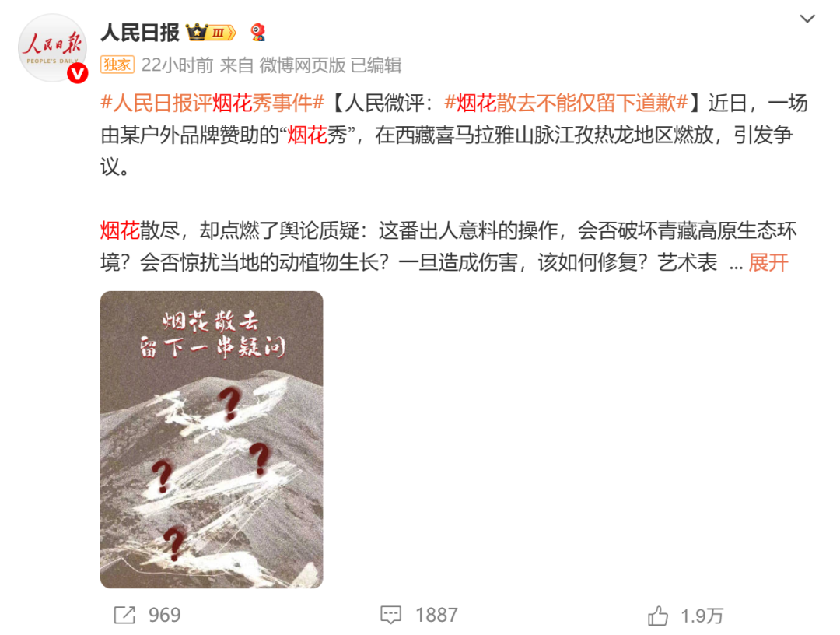Open the People's Daily profile avatar
Screen dimensions: 840x635
click(x=52, y=47)
